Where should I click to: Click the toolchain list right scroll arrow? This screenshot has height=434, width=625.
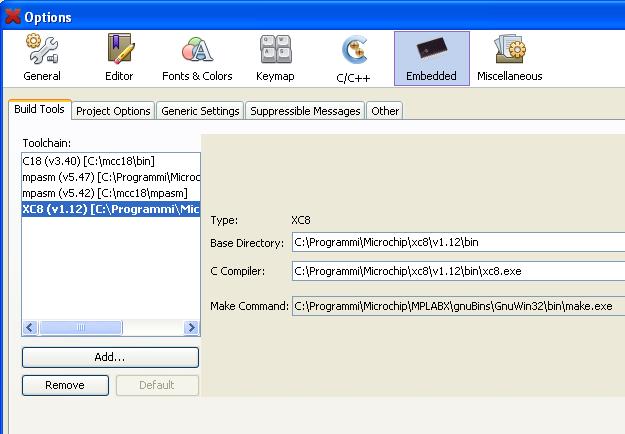(x=192, y=328)
